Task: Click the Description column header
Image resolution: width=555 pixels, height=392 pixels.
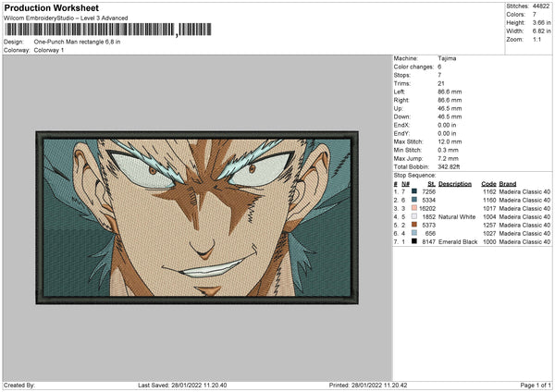Action: click(455, 183)
